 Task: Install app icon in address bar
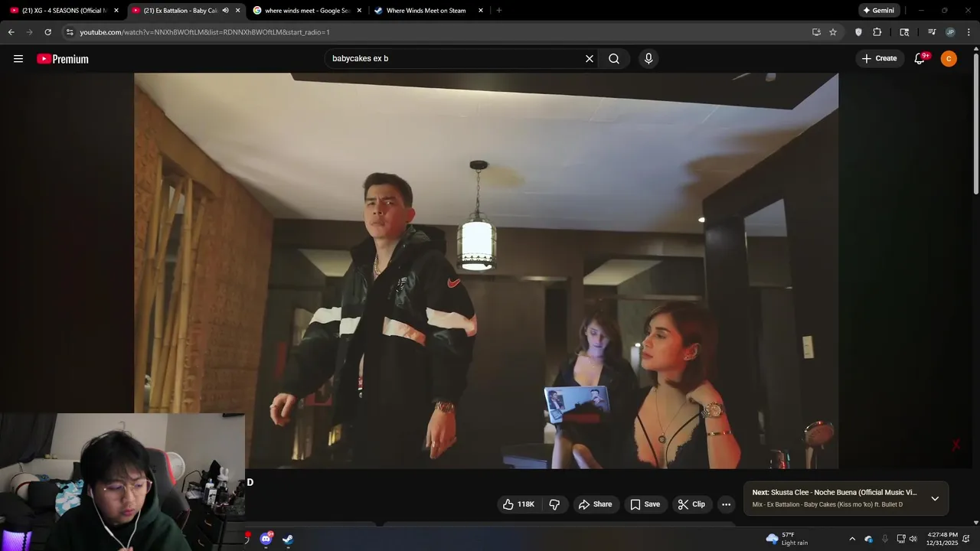coord(816,32)
